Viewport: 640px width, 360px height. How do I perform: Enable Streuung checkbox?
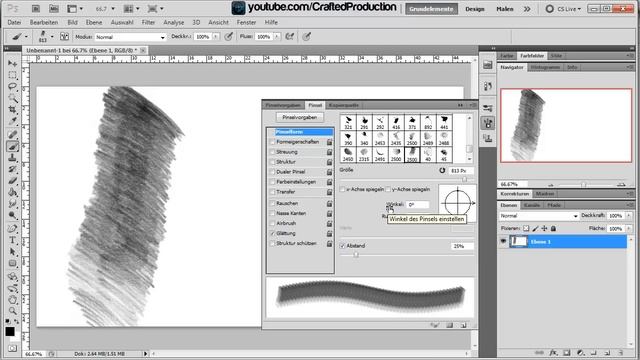(272, 152)
